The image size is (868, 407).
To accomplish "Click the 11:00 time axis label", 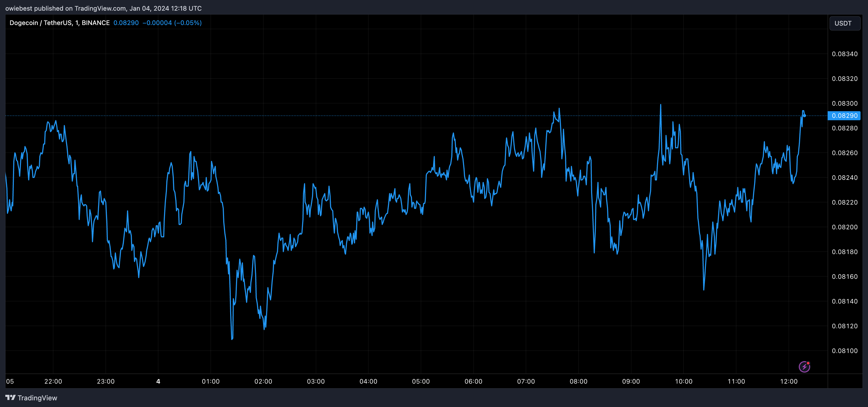I will pos(736,381).
